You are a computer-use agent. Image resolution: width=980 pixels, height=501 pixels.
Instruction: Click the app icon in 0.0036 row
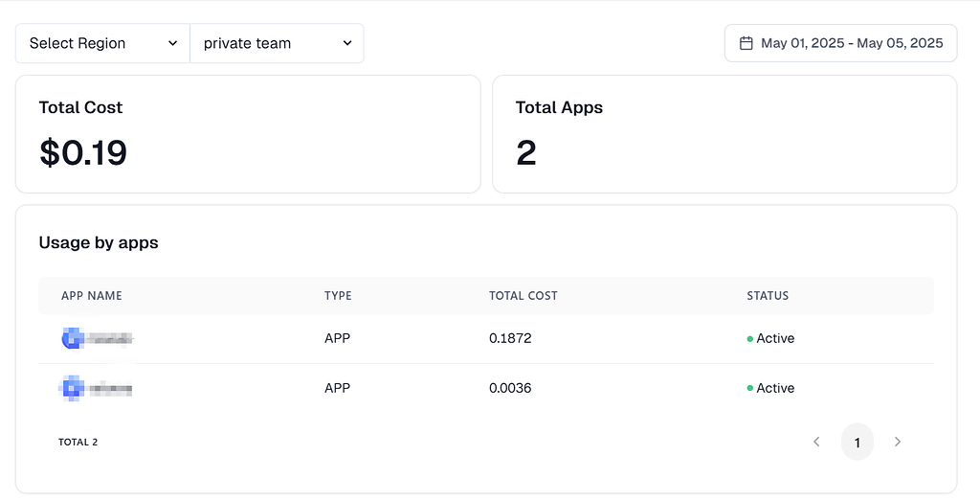point(73,388)
